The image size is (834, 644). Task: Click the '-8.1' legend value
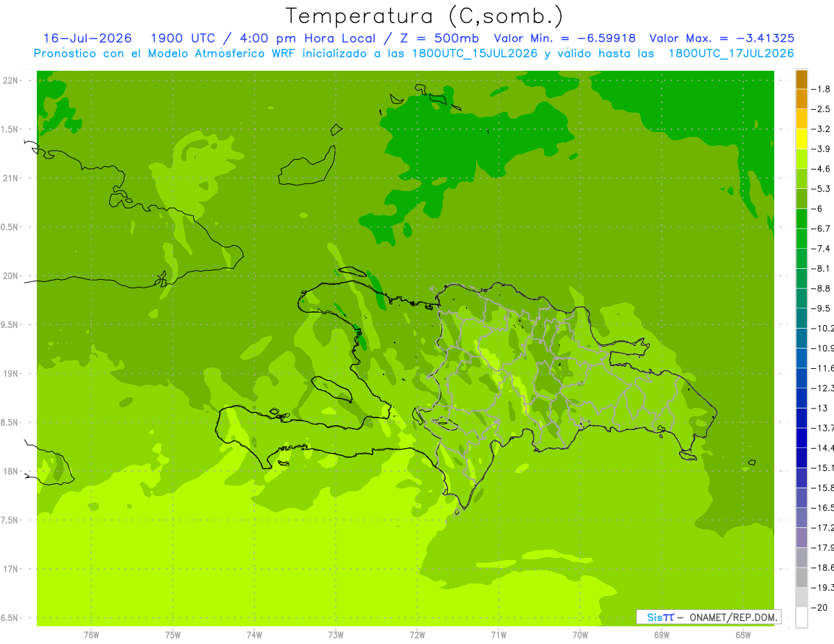(821, 268)
